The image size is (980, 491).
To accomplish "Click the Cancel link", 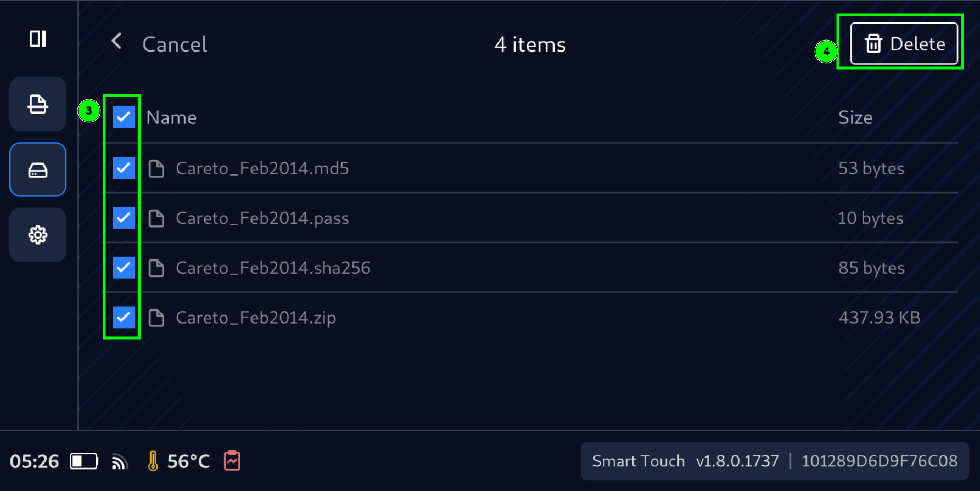I will [x=175, y=44].
